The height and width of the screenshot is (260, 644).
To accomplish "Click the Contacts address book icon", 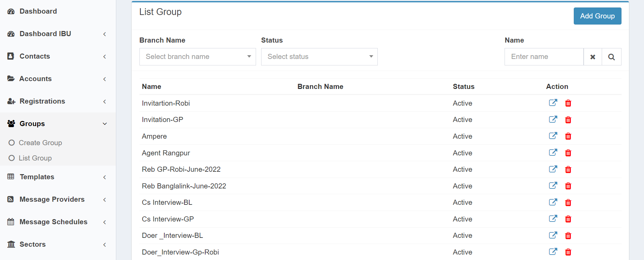I will point(11,56).
